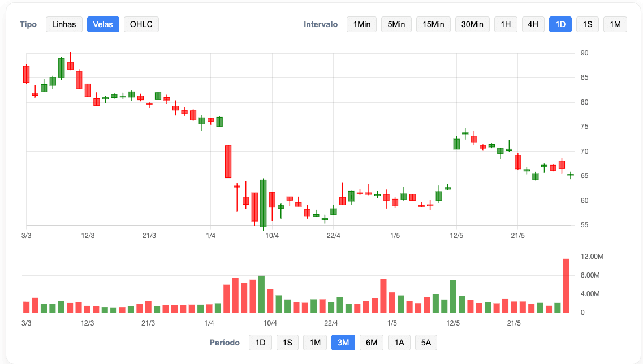Set interval to 1M monthly
The width and height of the screenshot is (643, 364).
pyautogui.click(x=615, y=24)
